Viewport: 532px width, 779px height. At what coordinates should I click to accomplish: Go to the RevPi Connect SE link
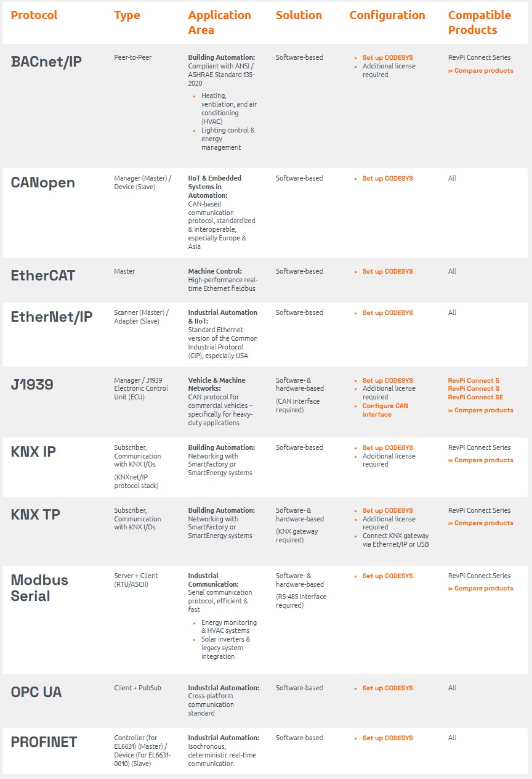(x=475, y=398)
